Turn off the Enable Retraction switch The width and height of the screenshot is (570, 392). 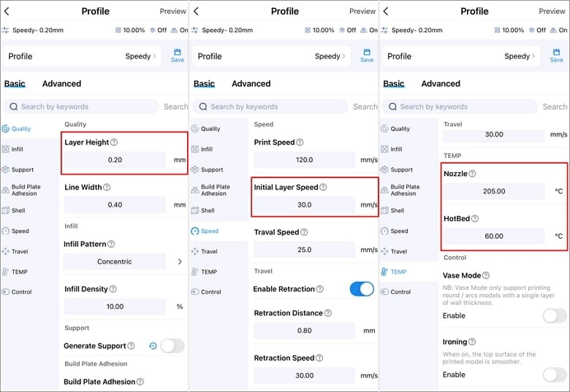click(x=362, y=289)
